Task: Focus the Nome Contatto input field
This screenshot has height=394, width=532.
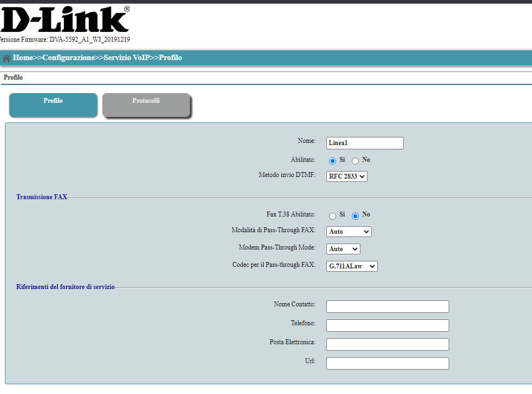Action: point(387,306)
